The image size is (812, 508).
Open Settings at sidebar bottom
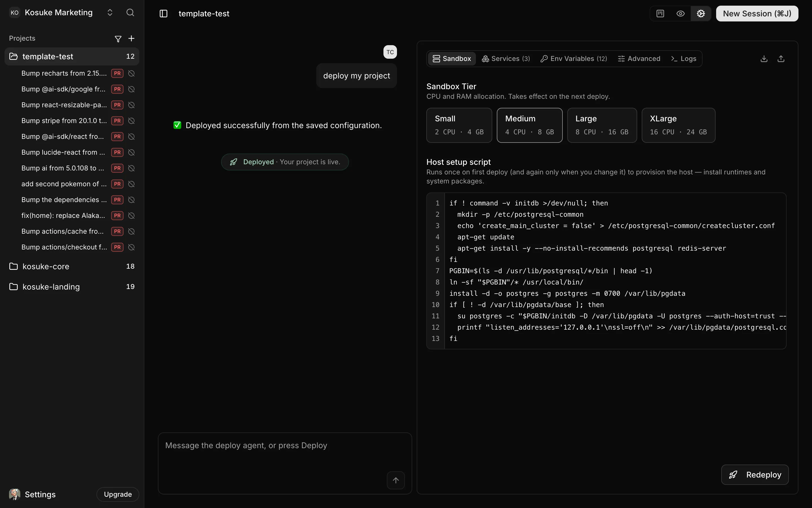tap(40, 494)
